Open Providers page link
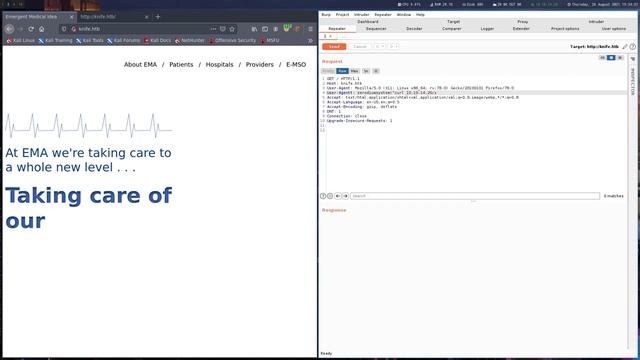This screenshot has height=360, width=640. tap(260, 64)
